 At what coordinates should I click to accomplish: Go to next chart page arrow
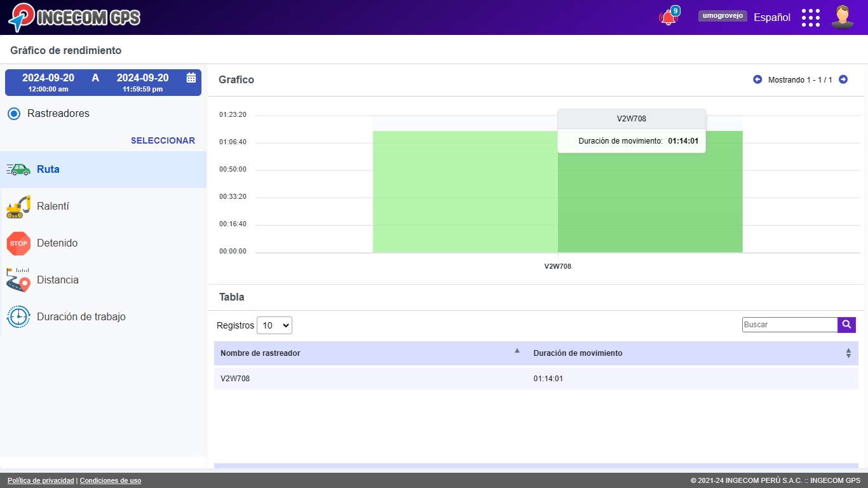point(843,79)
